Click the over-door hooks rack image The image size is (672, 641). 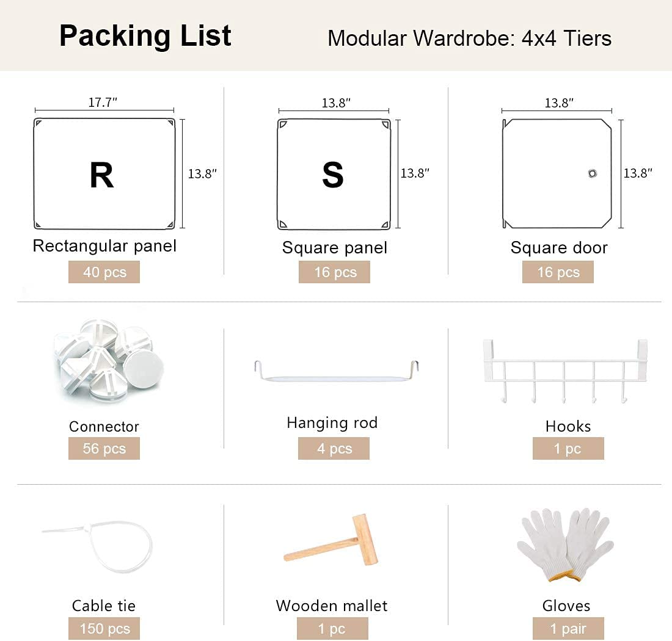564,371
